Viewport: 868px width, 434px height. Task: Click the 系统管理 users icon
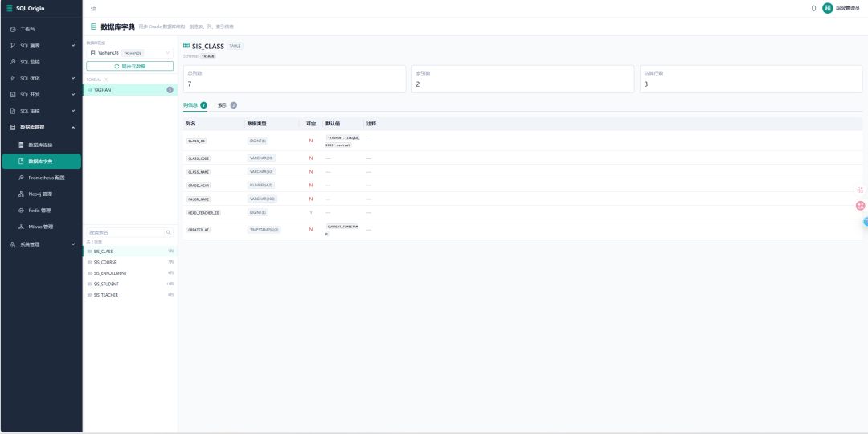tap(13, 244)
